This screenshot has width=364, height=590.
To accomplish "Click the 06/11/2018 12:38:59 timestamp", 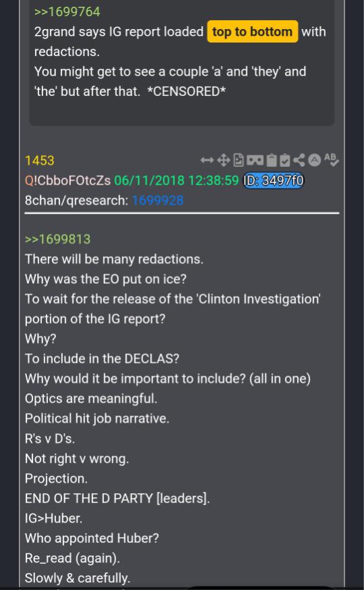I will pos(176,180).
